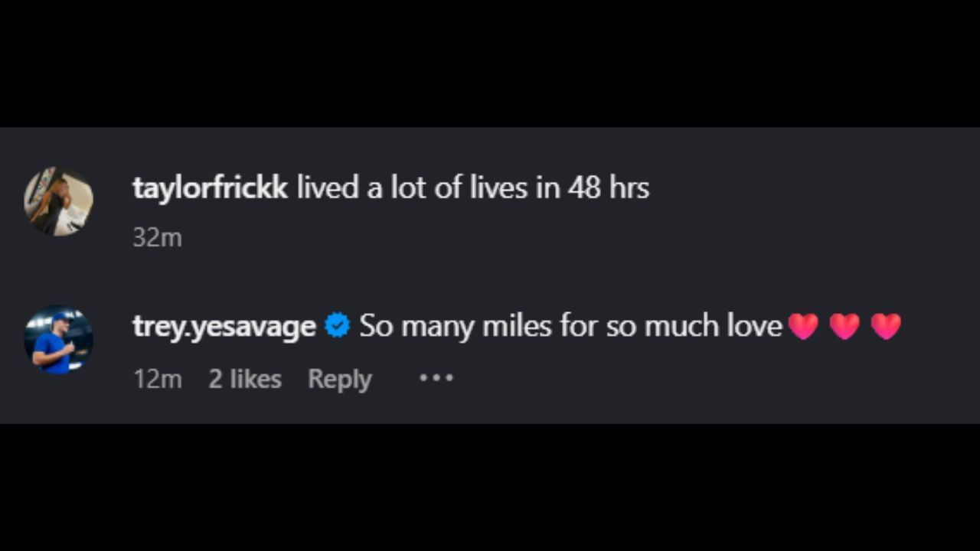
Task: Click the word "lot" in the first comment
Action: pyautogui.click(x=408, y=187)
